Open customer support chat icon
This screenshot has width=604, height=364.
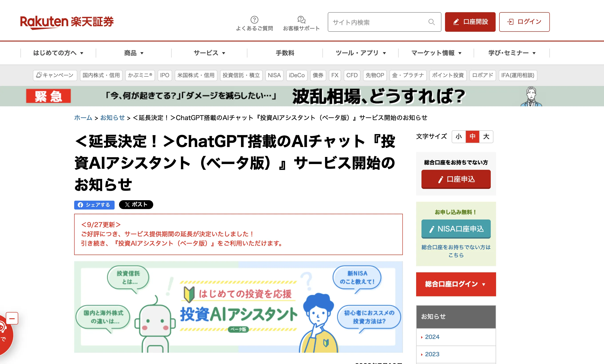coord(301,20)
